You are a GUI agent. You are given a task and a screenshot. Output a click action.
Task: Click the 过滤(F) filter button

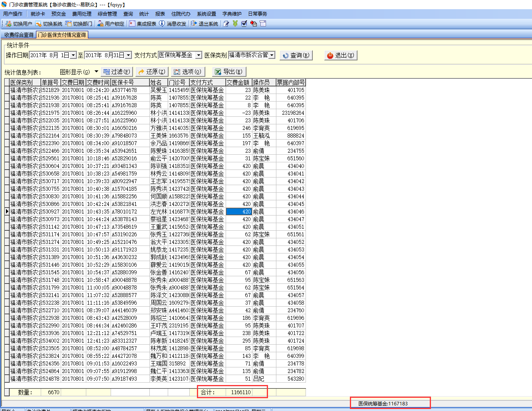click(117, 72)
